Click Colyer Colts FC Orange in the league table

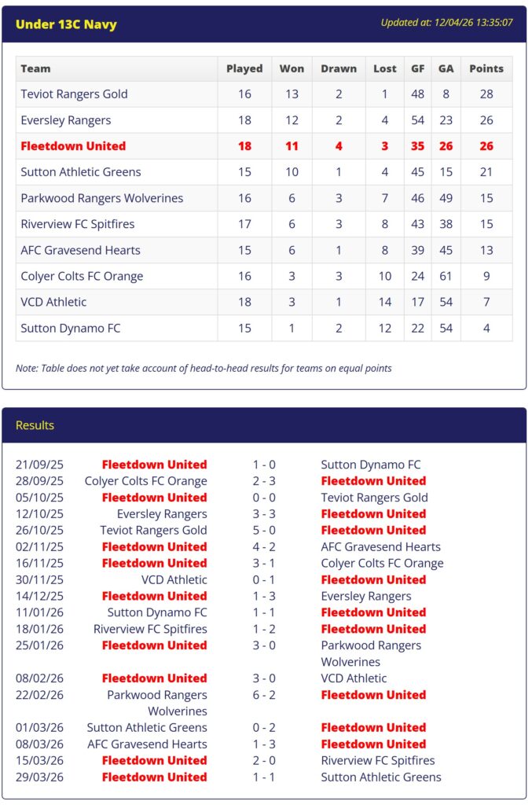[83, 276]
